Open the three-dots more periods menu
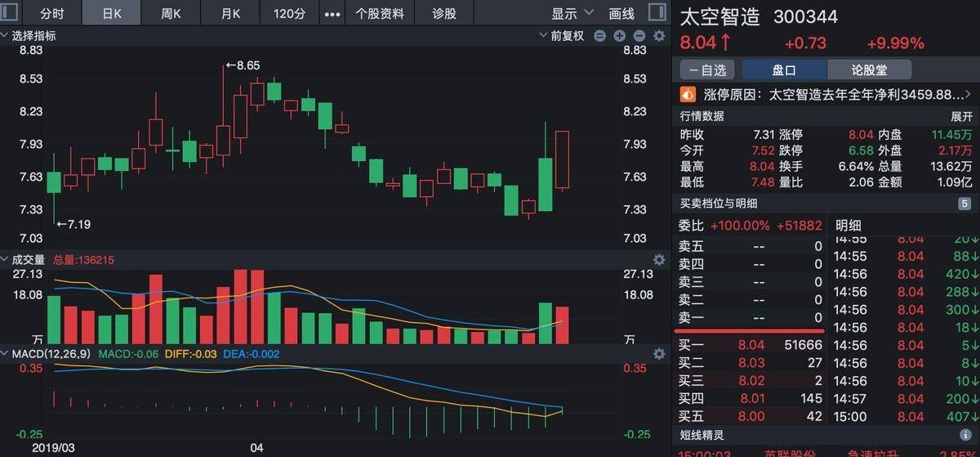 (332, 14)
